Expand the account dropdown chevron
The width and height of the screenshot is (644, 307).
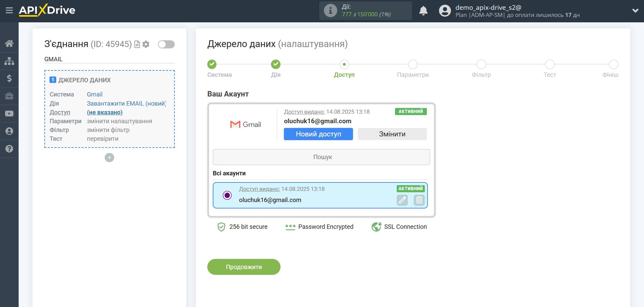click(x=635, y=11)
